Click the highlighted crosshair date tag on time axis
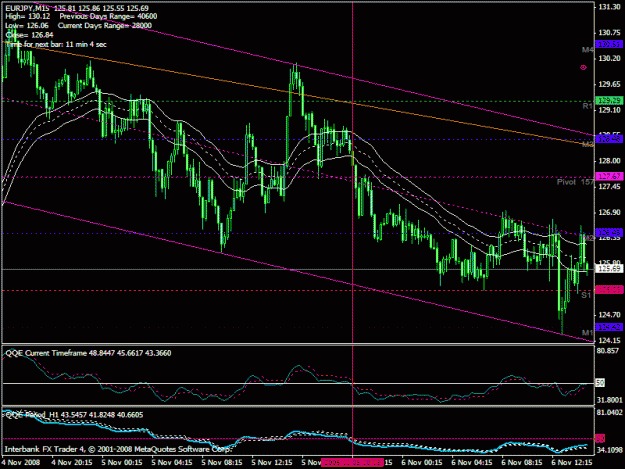625x469 pixels. [x=353, y=462]
